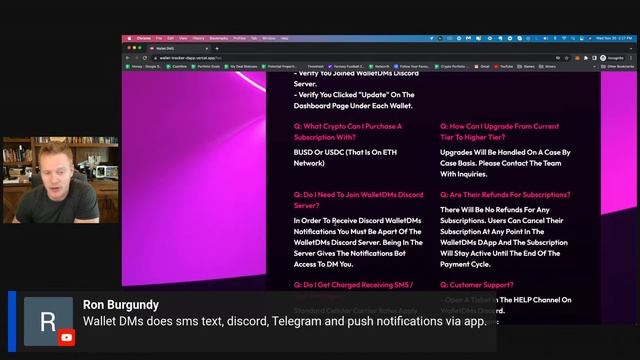Open the Portfolio Goals bookmark
This screenshot has width=640, height=360.
coord(206,66)
